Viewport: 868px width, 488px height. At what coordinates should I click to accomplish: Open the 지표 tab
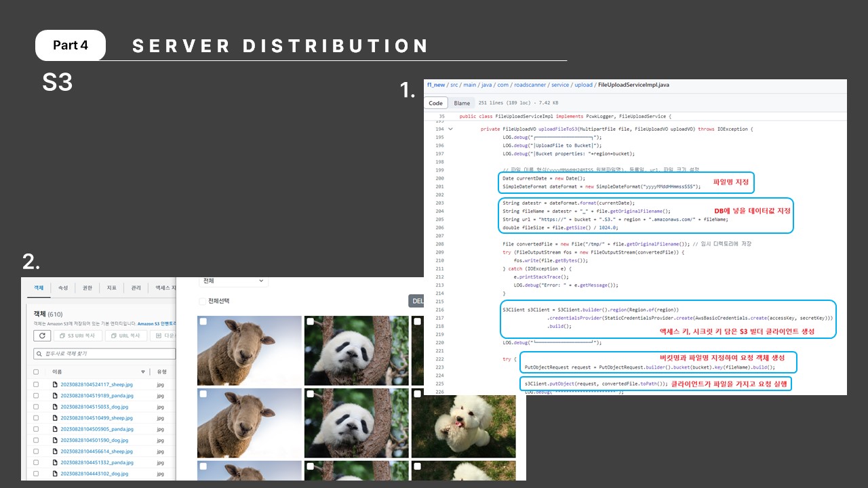coord(112,288)
